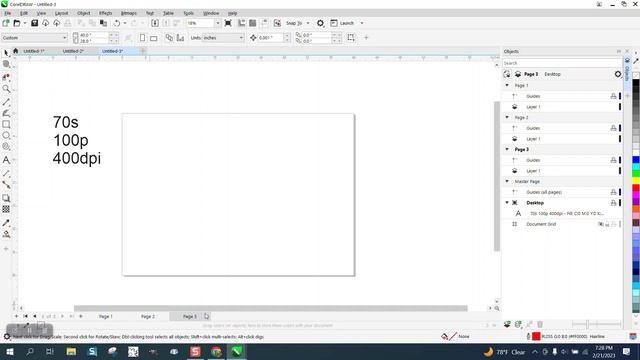Select landscape page orientation icon

[153, 38]
